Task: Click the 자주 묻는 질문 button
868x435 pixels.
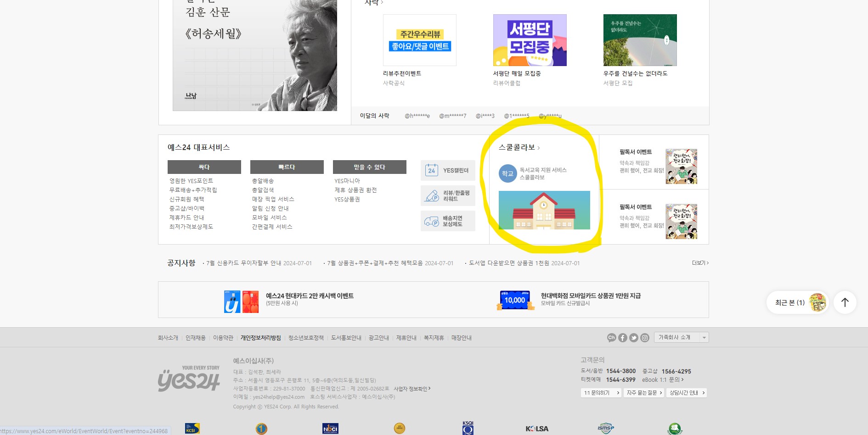Action: pyautogui.click(x=644, y=393)
